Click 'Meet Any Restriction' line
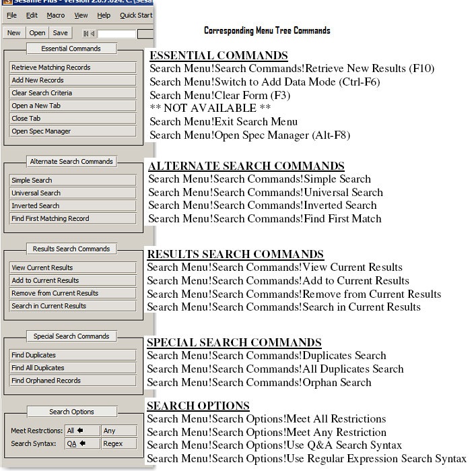Viewport: 476px width, 471px height. [267, 432]
